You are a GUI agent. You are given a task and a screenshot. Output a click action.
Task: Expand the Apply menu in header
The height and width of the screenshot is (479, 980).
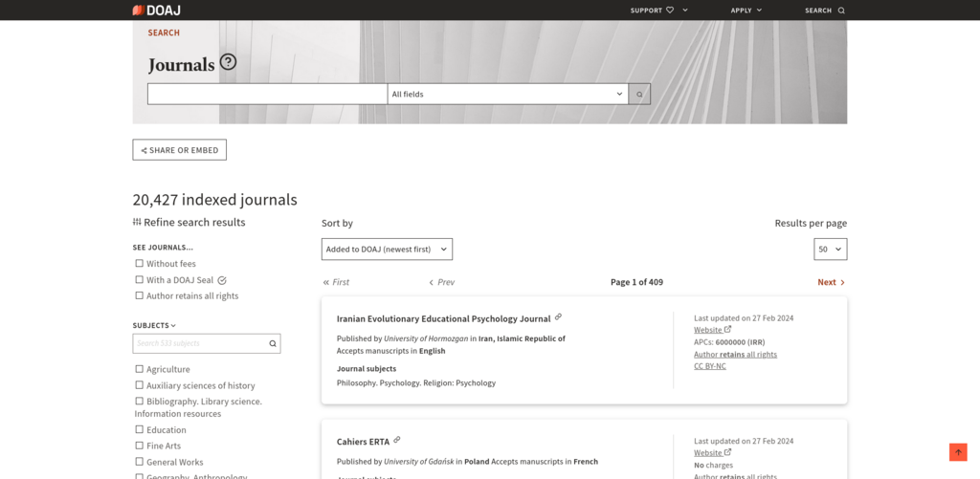pos(746,10)
